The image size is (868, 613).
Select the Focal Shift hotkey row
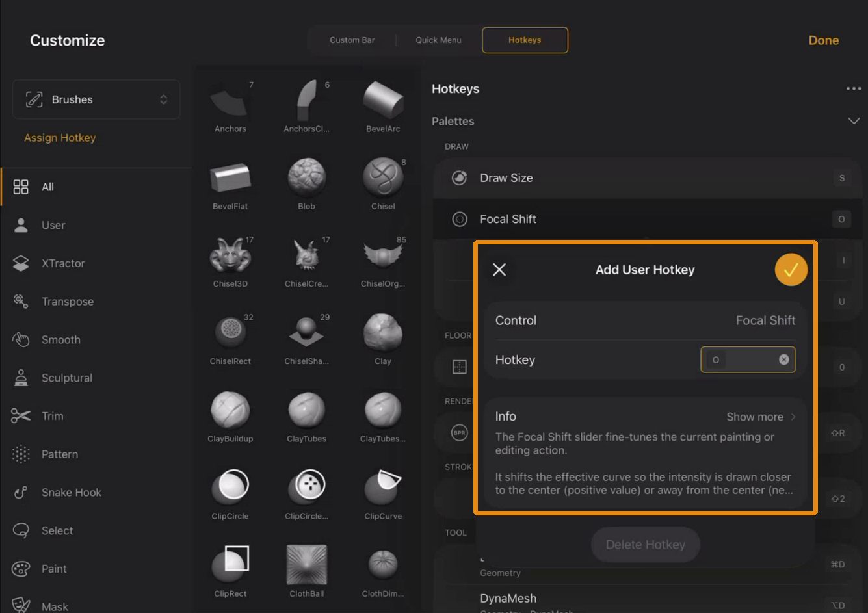pos(648,219)
